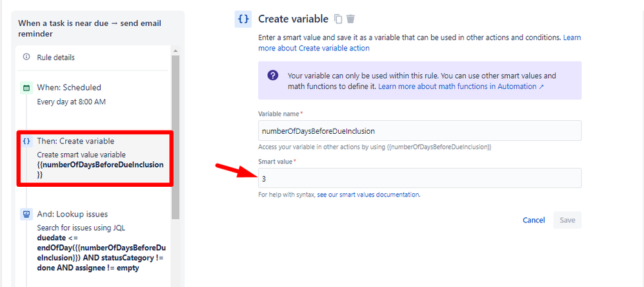Open Learn more about math functions link
Viewport: 644px width, 287px height.
[461, 87]
